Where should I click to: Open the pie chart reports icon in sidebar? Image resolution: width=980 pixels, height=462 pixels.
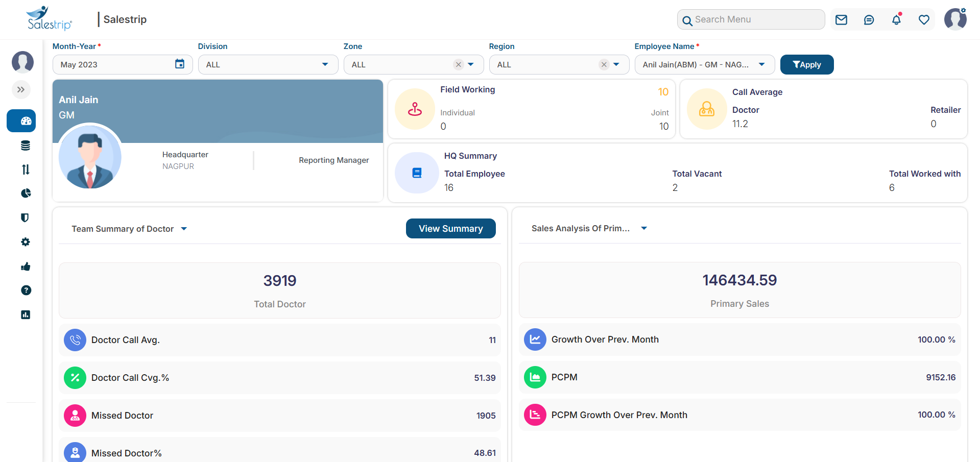pyautogui.click(x=26, y=193)
